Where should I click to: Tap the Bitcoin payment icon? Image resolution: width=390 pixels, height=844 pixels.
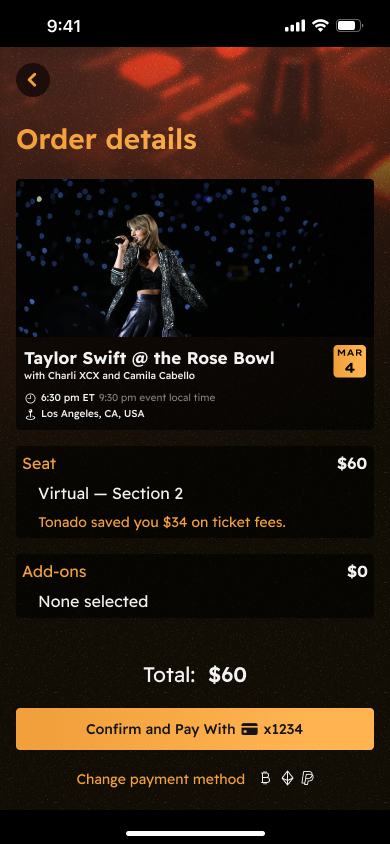click(x=265, y=778)
